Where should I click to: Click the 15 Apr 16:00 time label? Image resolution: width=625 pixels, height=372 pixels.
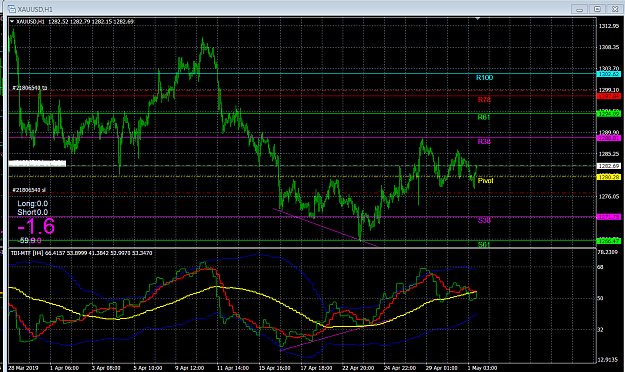click(275, 368)
